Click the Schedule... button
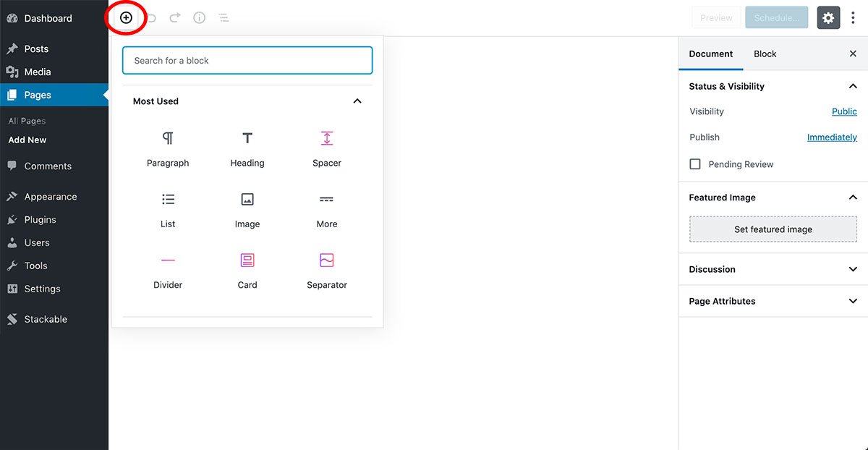The width and height of the screenshot is (868, 450). [x=776, y=17]
